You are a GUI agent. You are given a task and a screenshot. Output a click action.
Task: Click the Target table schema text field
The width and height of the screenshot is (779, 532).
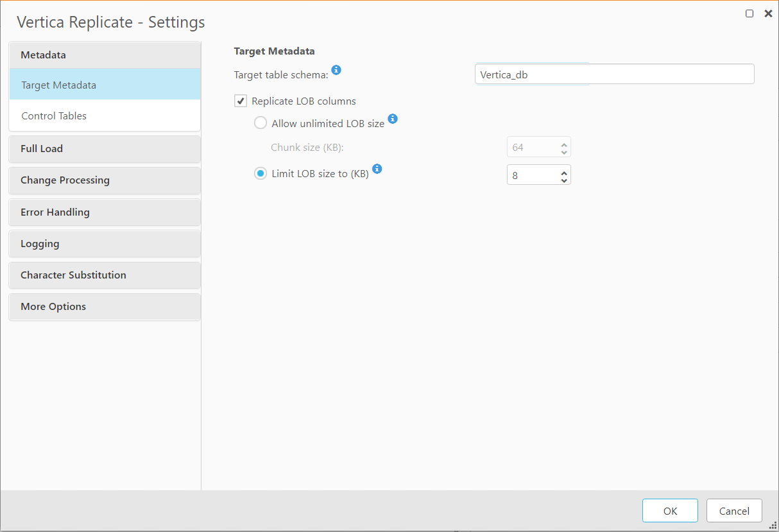[x=613, y=74]
